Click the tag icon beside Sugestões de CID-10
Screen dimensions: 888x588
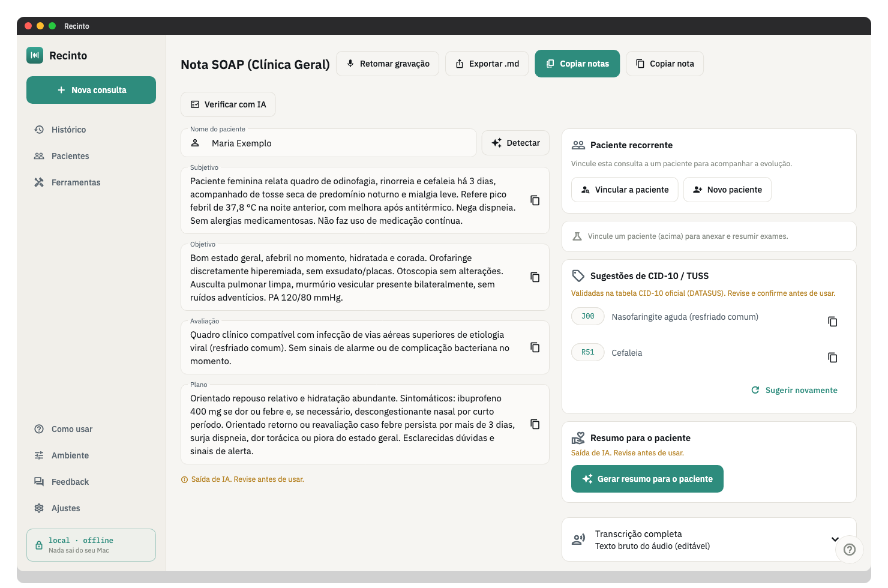click(578, 276)
